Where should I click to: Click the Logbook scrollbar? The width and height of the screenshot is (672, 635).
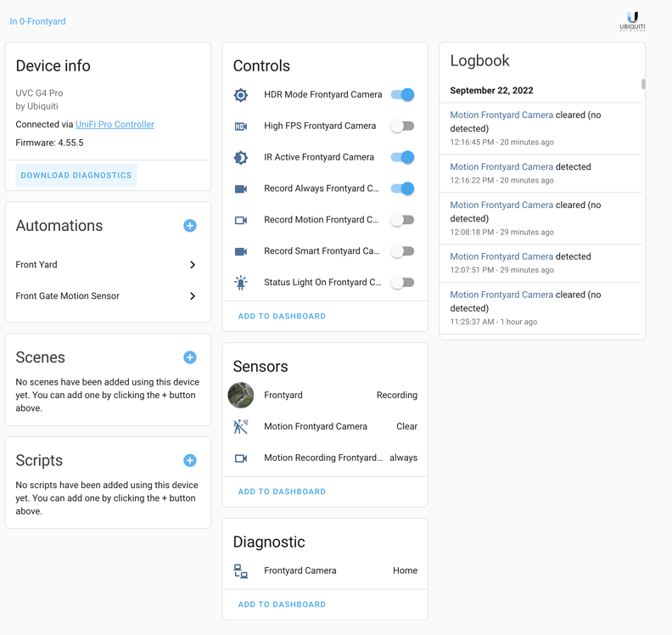coord(643,84)
